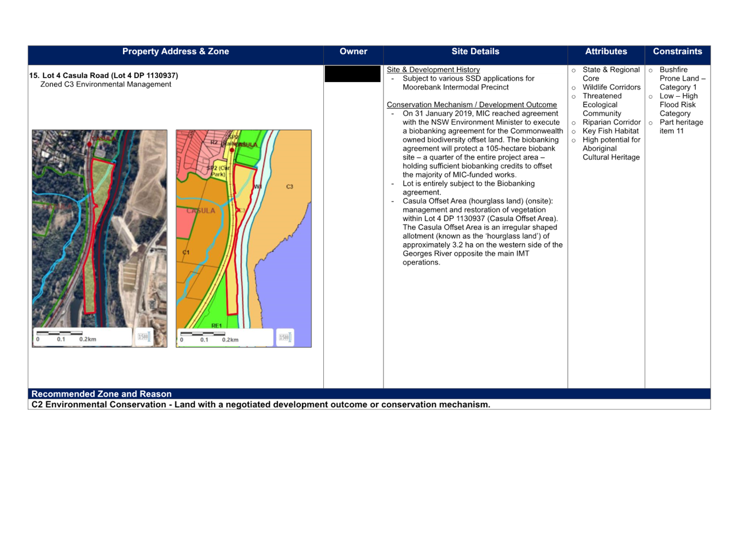Click the 'W1' waterway label on zoning map
Screen dimensions: 756x534
coord(258,187)
